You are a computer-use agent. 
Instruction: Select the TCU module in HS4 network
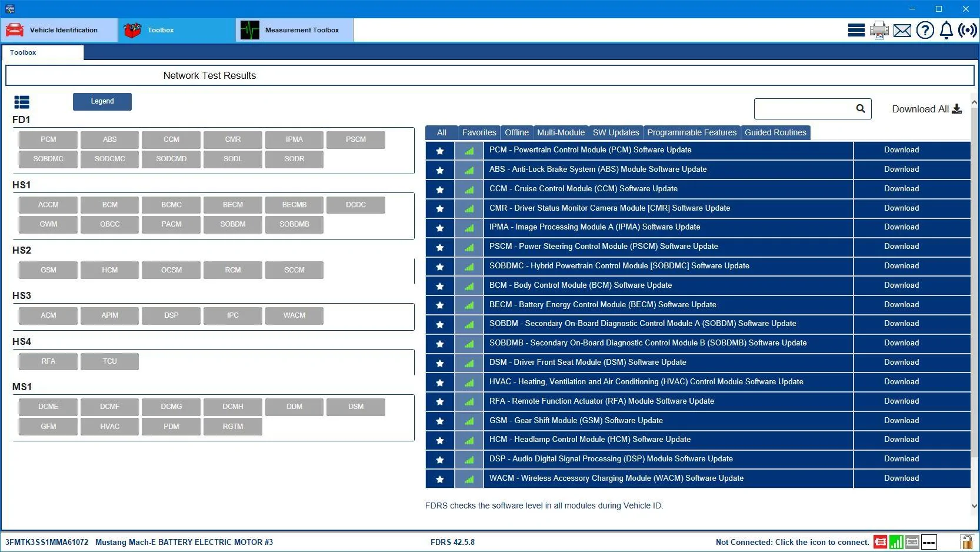tap(110, 362)
